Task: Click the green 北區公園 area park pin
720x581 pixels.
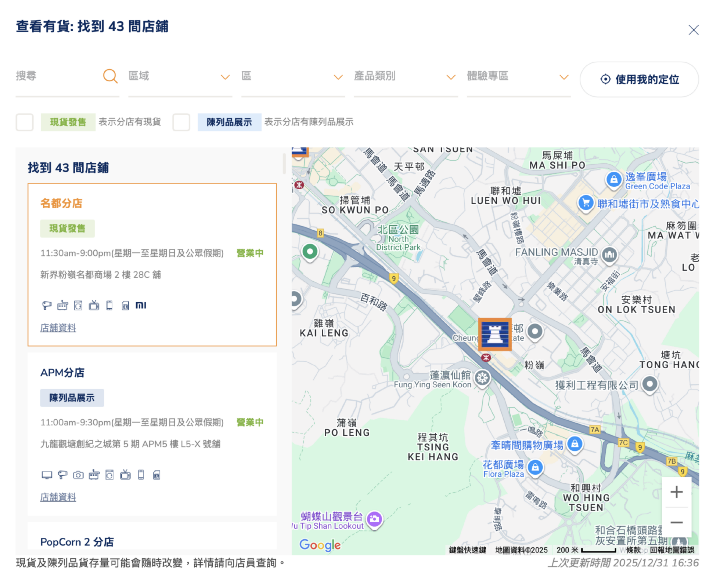Action: [310, 252]
